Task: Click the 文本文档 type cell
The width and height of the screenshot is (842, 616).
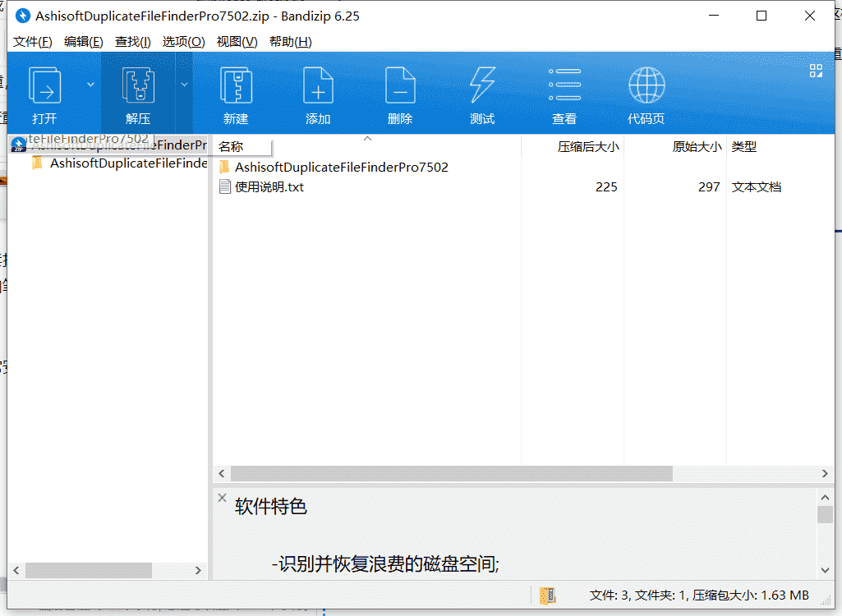Action: [756, 187]
